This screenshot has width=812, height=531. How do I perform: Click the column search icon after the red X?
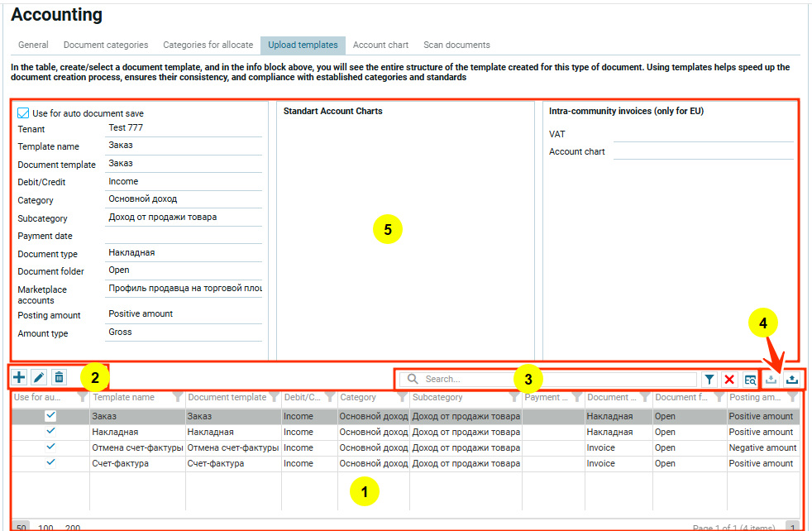[x=749, y=379]
